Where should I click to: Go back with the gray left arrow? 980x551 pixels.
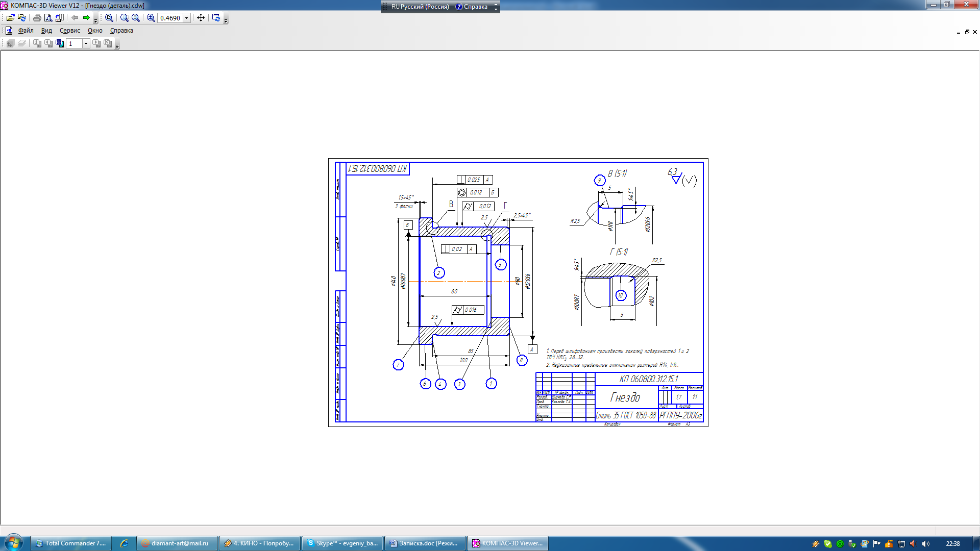pyautogui.click(x=75, y=18)
